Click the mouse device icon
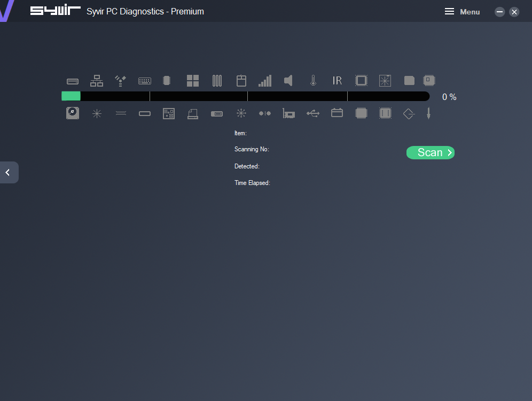Viewport: 532px width, 401px height. [241, 81]
